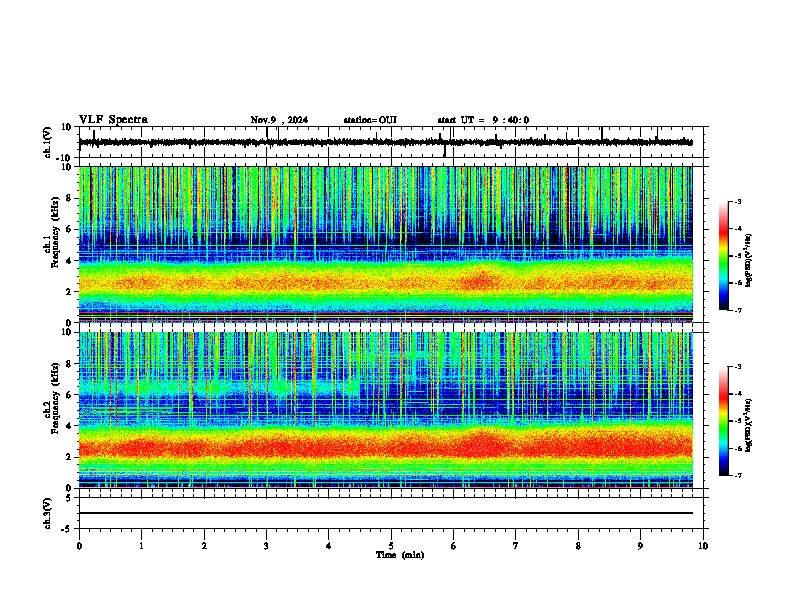Click the 8 kHz tick label of ch.1

pos(69,198)
